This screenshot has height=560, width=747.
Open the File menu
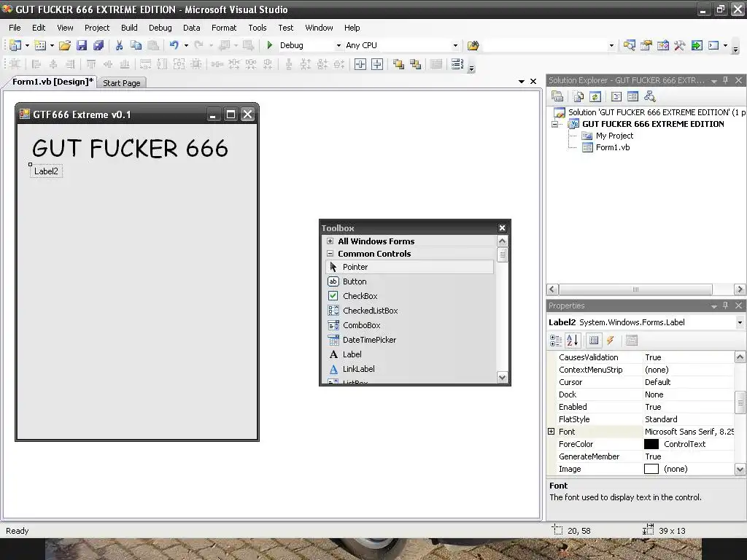[15, 28]
